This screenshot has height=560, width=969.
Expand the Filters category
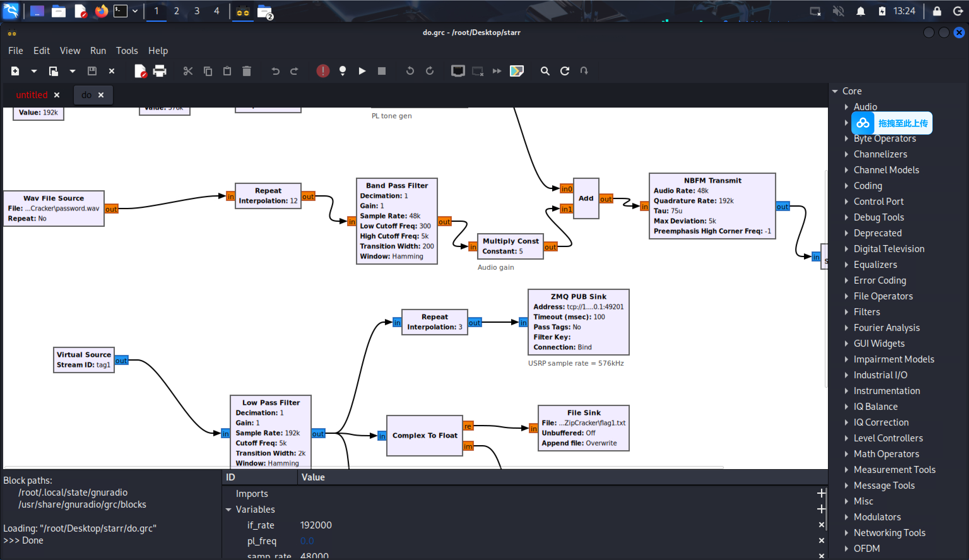tap(846, 312)
